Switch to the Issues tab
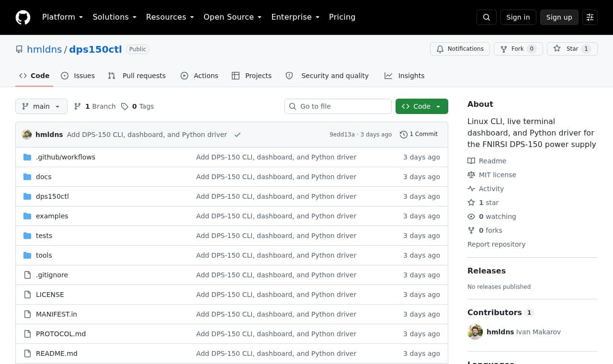The height and width of the screenshot is (364, 613). click(78, 76)
